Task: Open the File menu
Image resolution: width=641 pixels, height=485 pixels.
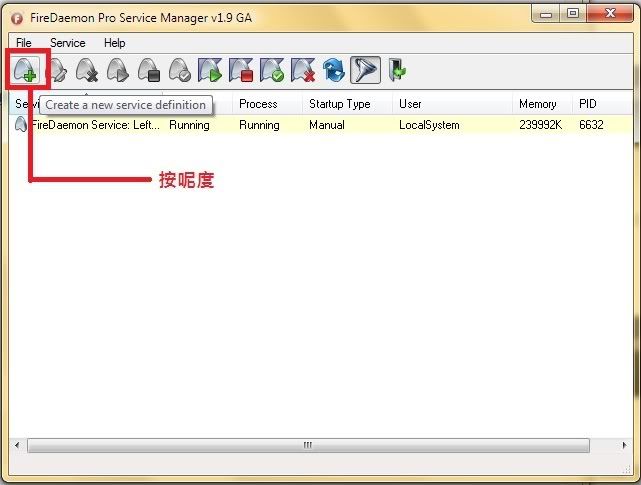Action: 24,43
